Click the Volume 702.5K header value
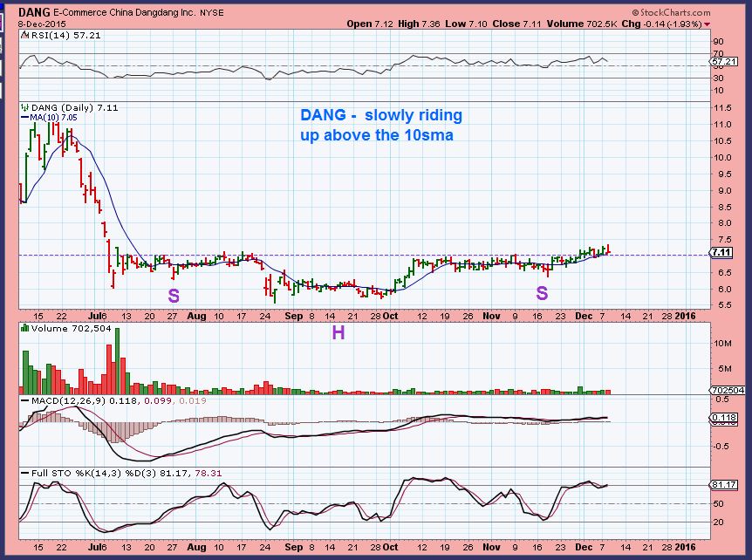The width and height of the screenshot is (752, 560). (x=582, y=24)
